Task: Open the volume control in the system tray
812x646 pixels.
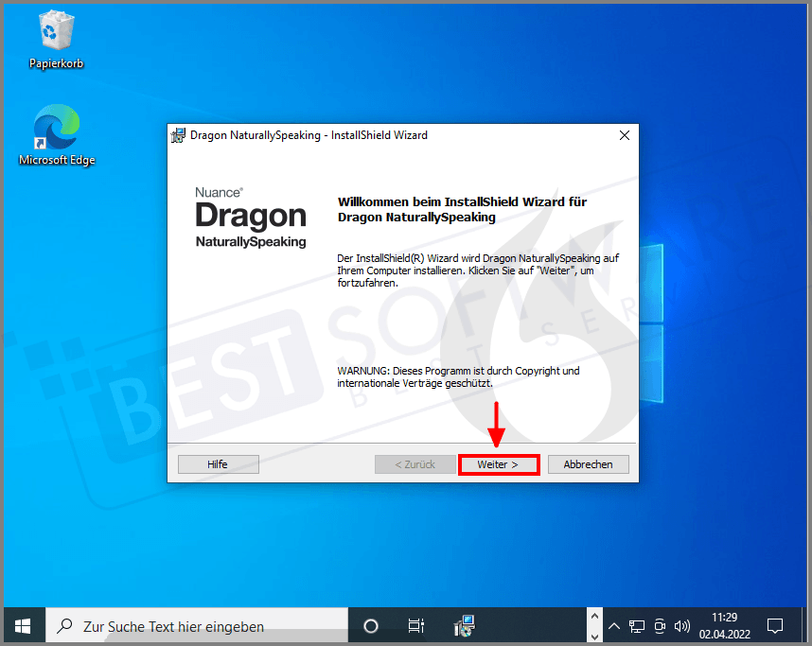Action: [682, 626]
